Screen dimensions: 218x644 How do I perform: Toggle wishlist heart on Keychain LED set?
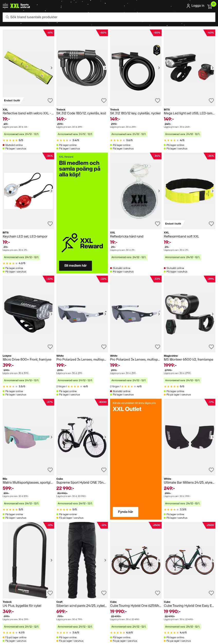(x=50, y=224)
